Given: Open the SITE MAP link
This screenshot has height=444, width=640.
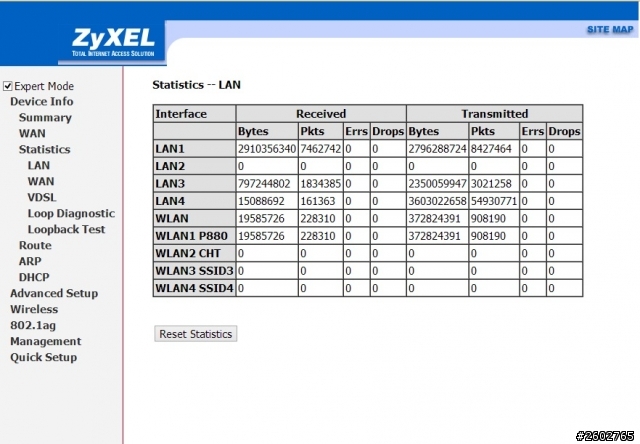Looking at the screenshot, I should [x=610, y=30].
